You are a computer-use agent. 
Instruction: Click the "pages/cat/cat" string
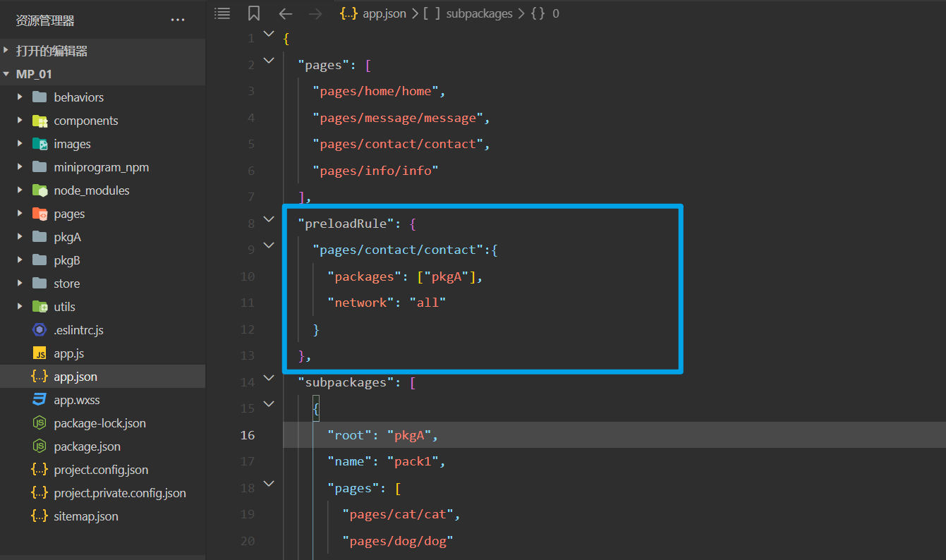pyautogui.click(x=399, y=515)
